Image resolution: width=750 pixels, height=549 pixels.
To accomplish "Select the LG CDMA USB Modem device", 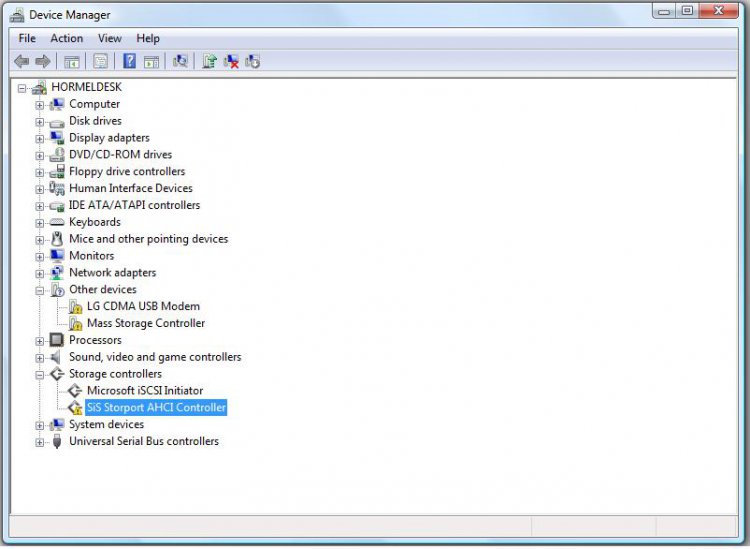I will 143,306.
